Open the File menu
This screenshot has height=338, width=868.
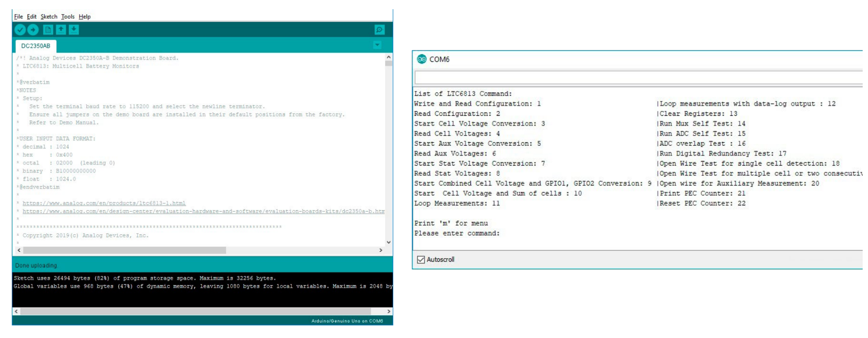tap(18, 16)
